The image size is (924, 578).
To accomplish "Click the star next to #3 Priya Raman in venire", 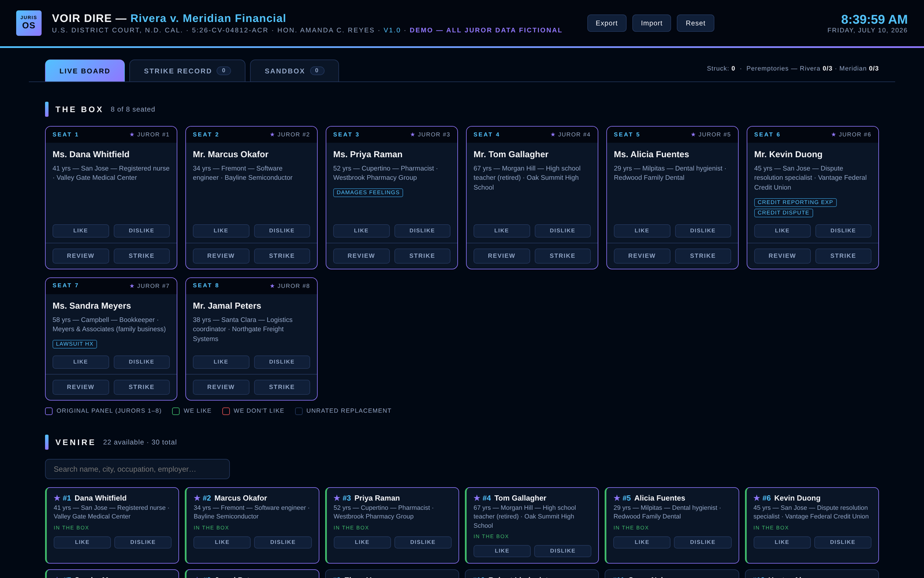I will coord(337,498).
